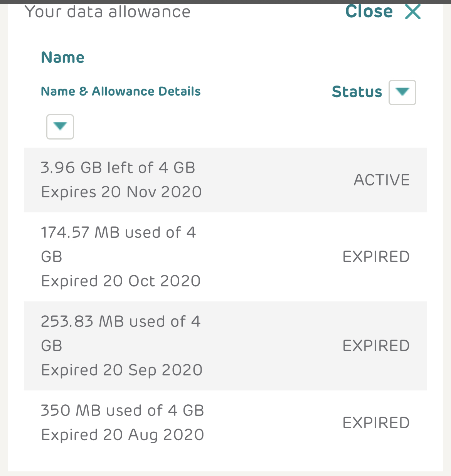Select the 174.57 MB used allowance row
Screen dimensions: 451x476
point(225,257)
